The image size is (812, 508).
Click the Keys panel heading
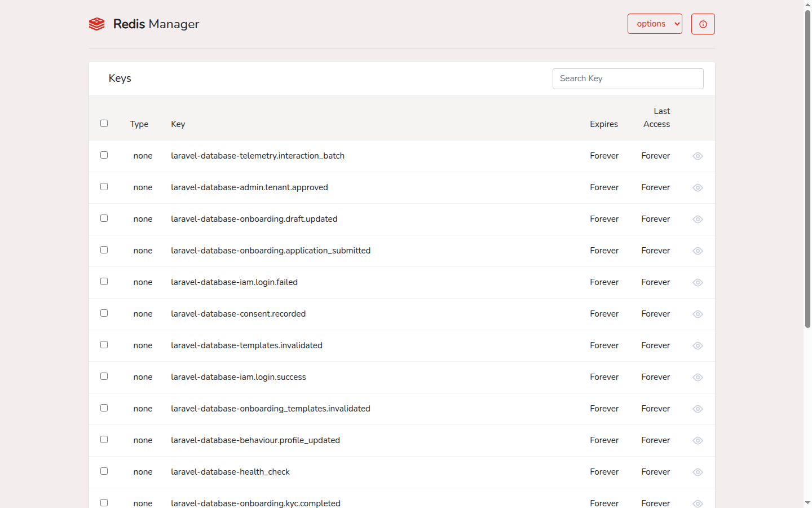pyautogui.click(x=120, y=78)
